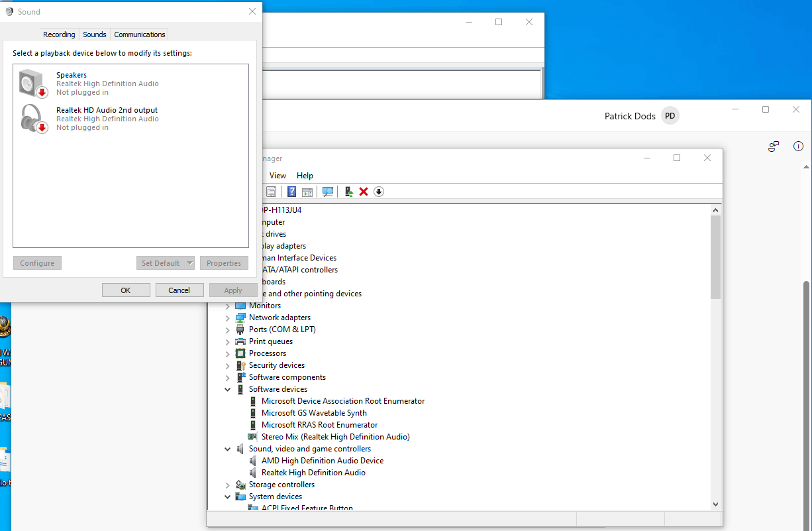Viewport: 812px width, 531px height.
Task: Click the Configure button
Action: [37, 263]
